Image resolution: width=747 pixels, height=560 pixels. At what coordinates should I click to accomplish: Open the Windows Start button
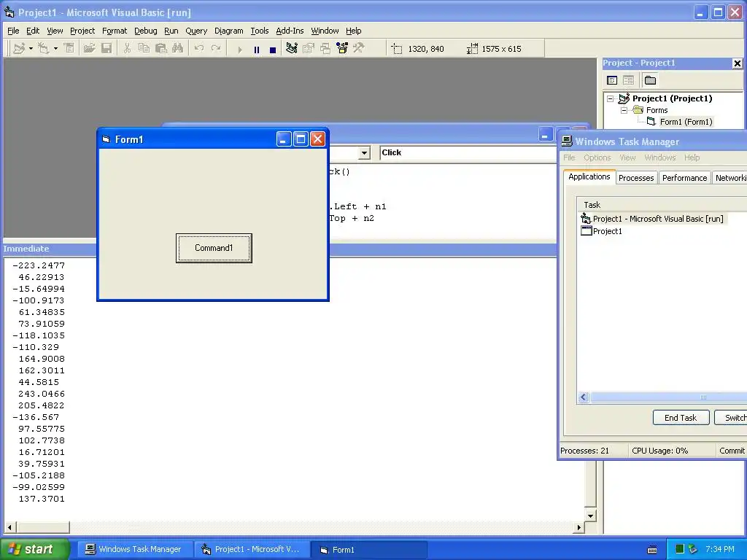[35, 549]
